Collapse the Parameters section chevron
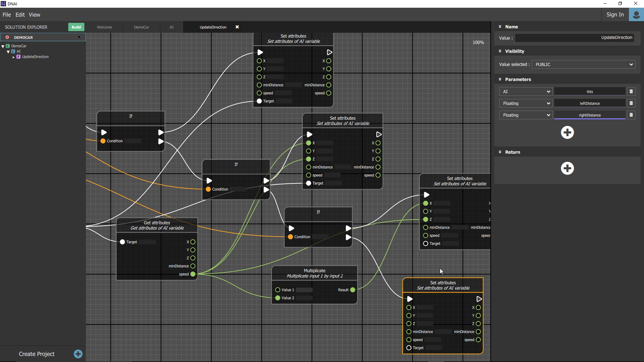 click(500, 79)
